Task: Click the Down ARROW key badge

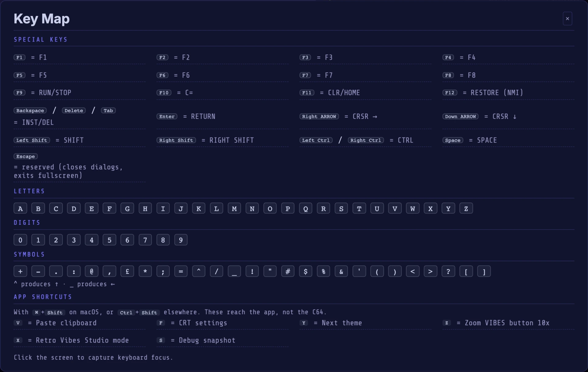Action: [x=460, y=116]
